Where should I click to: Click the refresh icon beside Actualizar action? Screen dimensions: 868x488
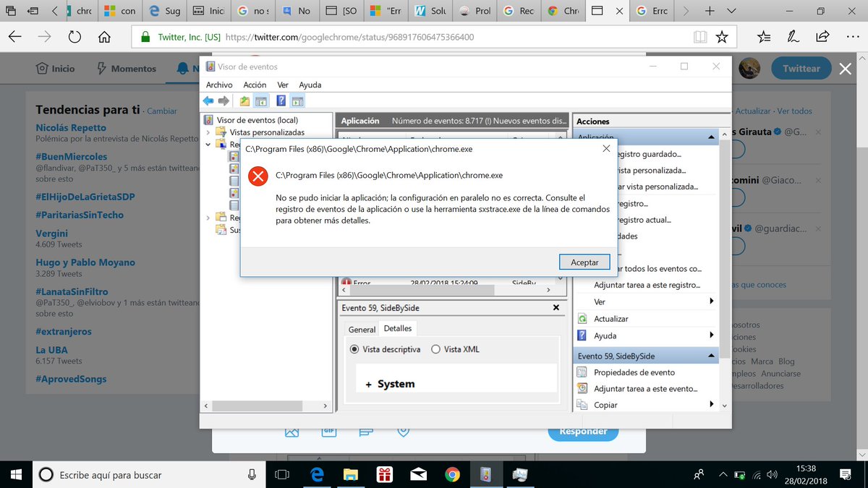582,319
